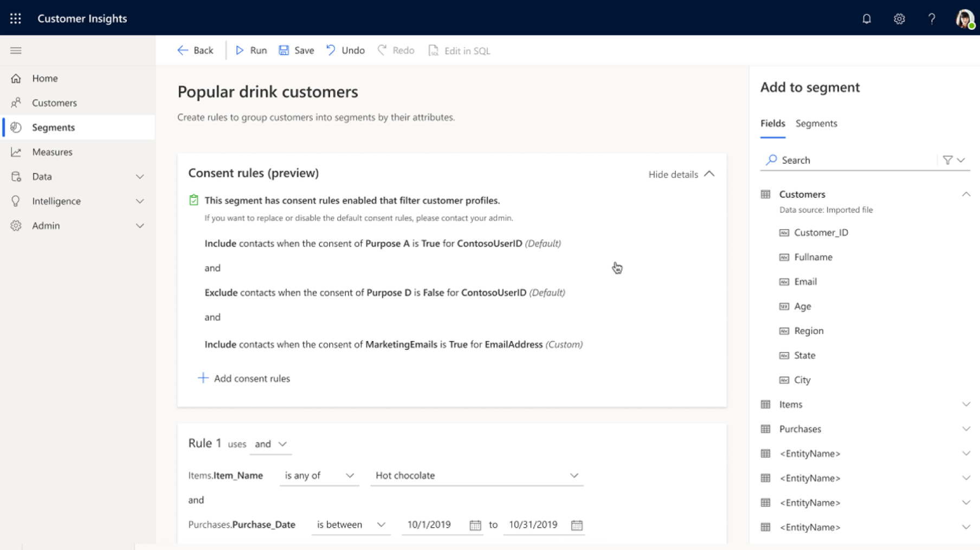Click the Redo arrow icon

click(x=382, y=50)
